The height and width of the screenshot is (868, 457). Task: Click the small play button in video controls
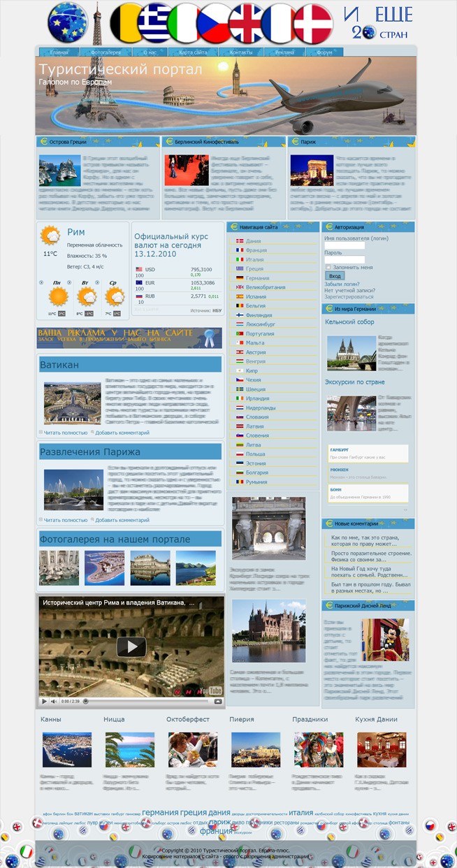click(44, 701)
